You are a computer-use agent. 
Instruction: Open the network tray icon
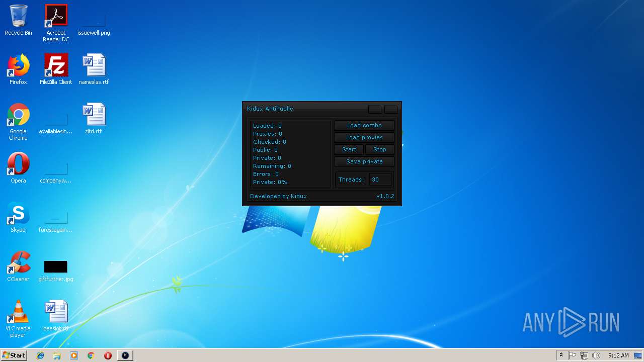[584, 355]
